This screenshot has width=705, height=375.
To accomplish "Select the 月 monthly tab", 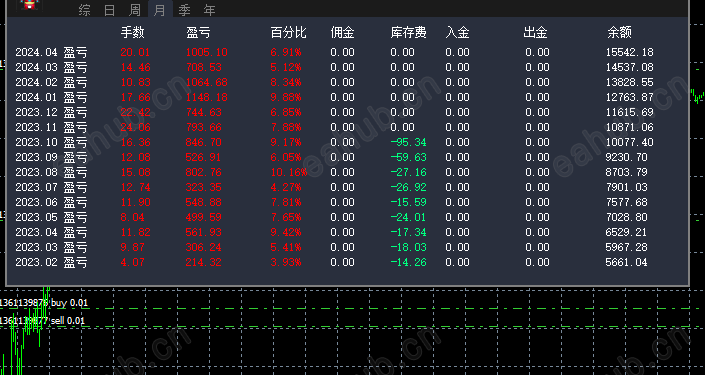I will pos(160,10).
